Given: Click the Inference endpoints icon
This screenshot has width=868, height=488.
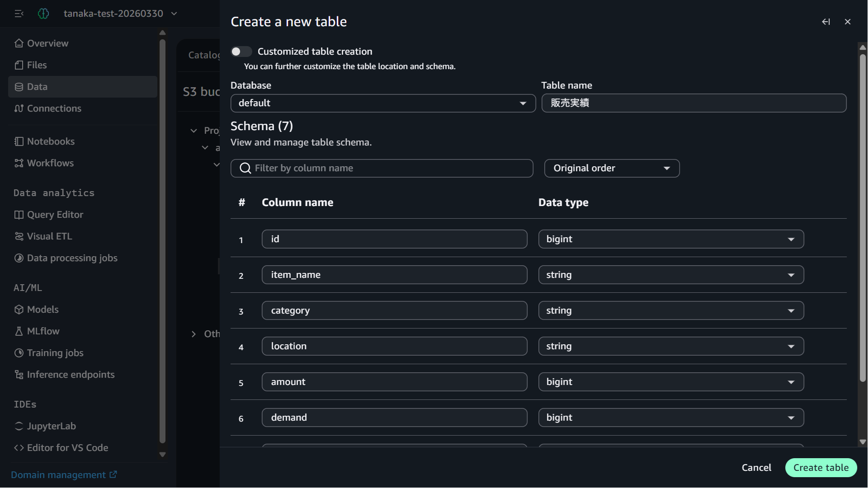Looking at the screenshot, I should (19, 375).
